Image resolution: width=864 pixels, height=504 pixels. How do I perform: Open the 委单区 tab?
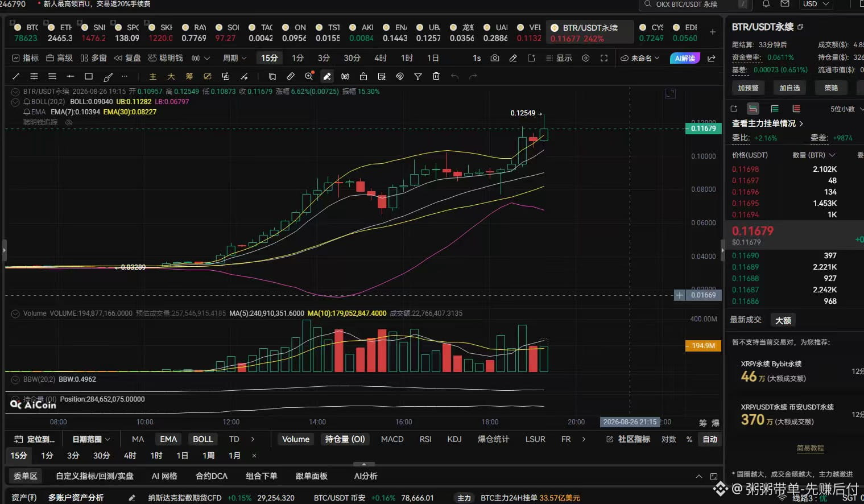click(25, 476)
